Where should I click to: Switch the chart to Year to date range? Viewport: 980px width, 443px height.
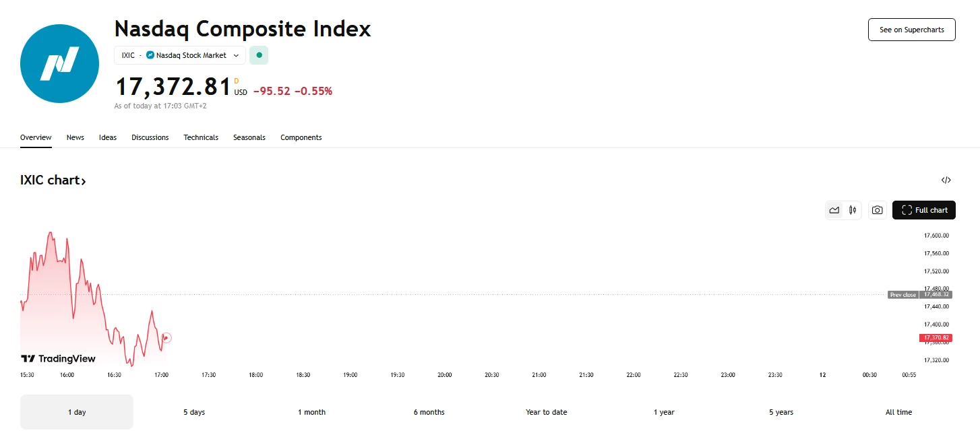(x=546, y=411)
